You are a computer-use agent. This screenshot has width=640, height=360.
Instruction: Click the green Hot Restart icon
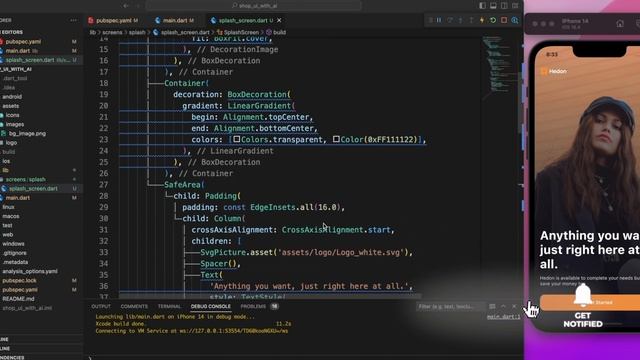point(493,20)
